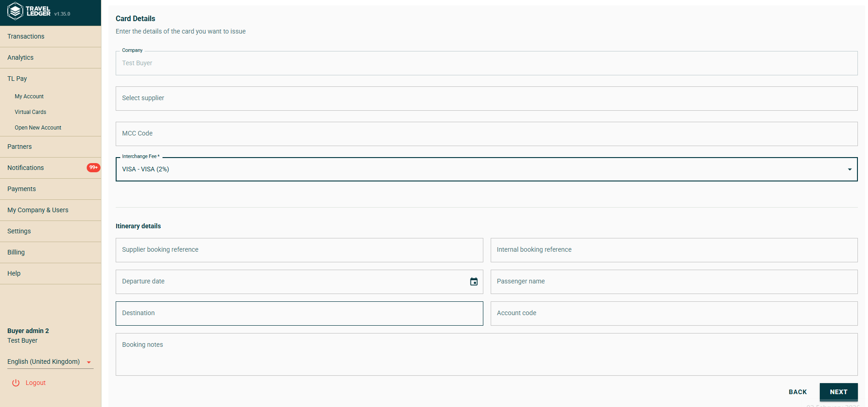Click the Supplier booking reference field
This screenshot has height=407, width=868.
299,250
